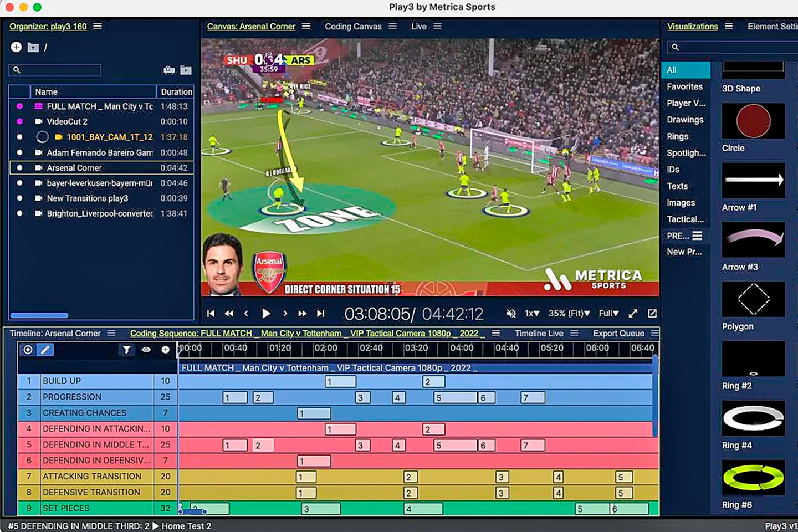Choose the Polygon visualization
Image resolution: width=798 pixels, height=532 pixels.
click(x=753, y=299)
